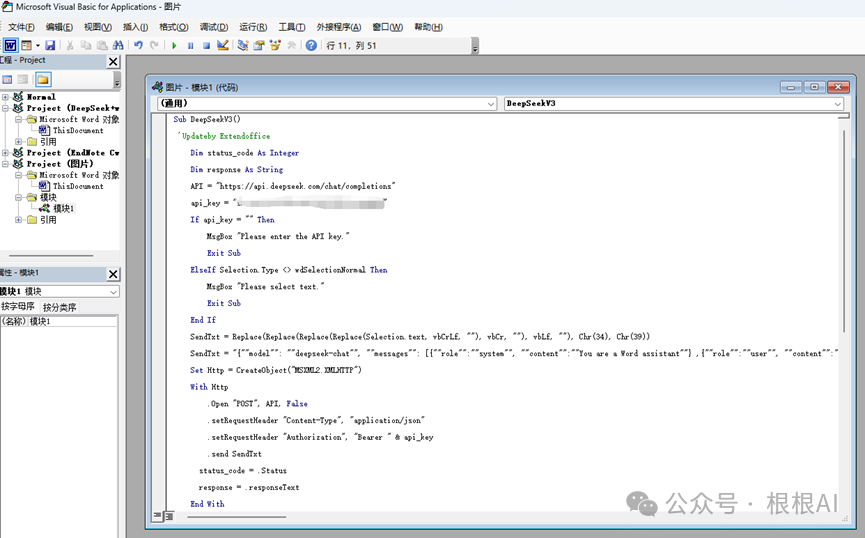
Task: Expand the Normal project node
Action: pos(6,97)
